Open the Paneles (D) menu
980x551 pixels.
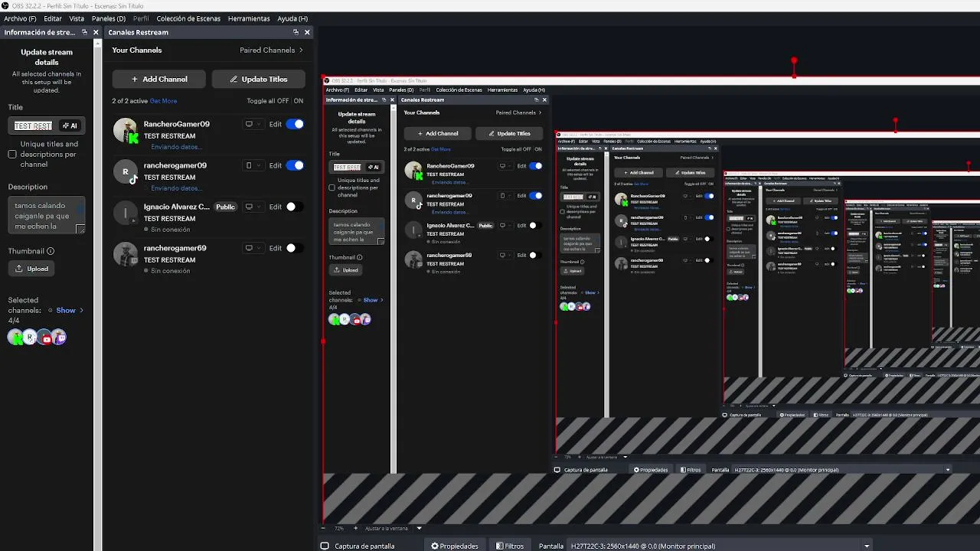109,18
